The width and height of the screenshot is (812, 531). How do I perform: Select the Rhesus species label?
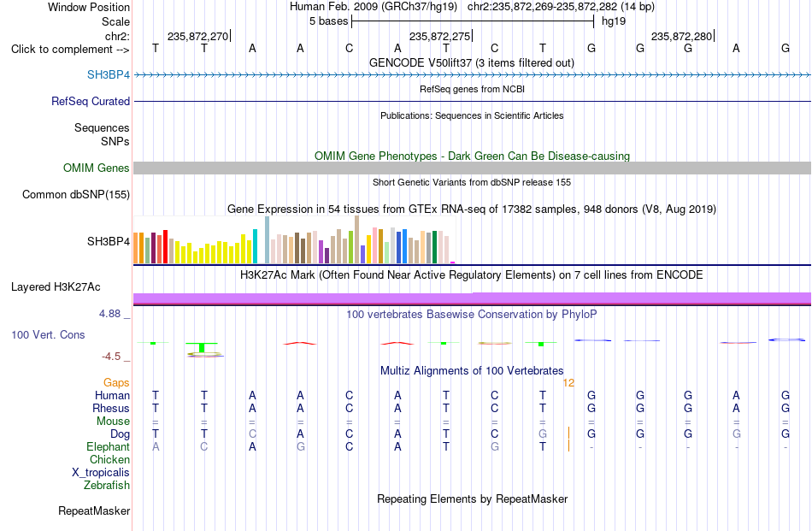111,408
